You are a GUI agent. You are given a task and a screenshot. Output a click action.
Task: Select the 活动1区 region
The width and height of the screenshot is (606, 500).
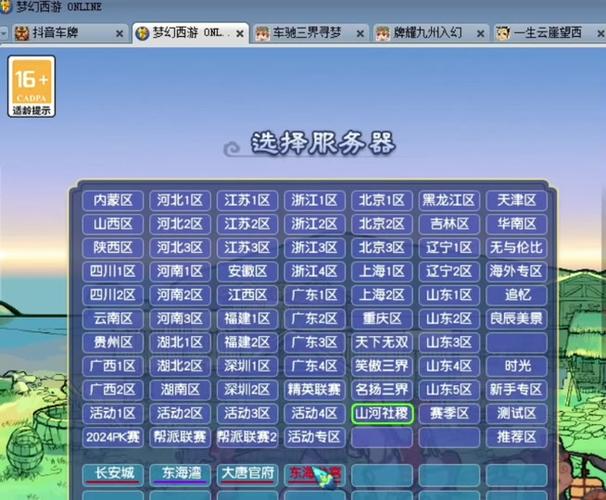click(x=113, y=413)
